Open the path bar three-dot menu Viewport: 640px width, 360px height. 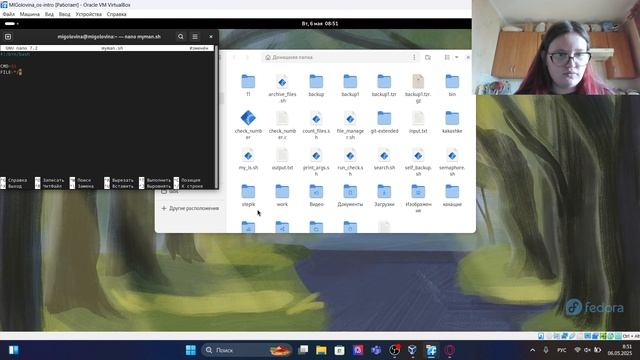pos(414,58)
